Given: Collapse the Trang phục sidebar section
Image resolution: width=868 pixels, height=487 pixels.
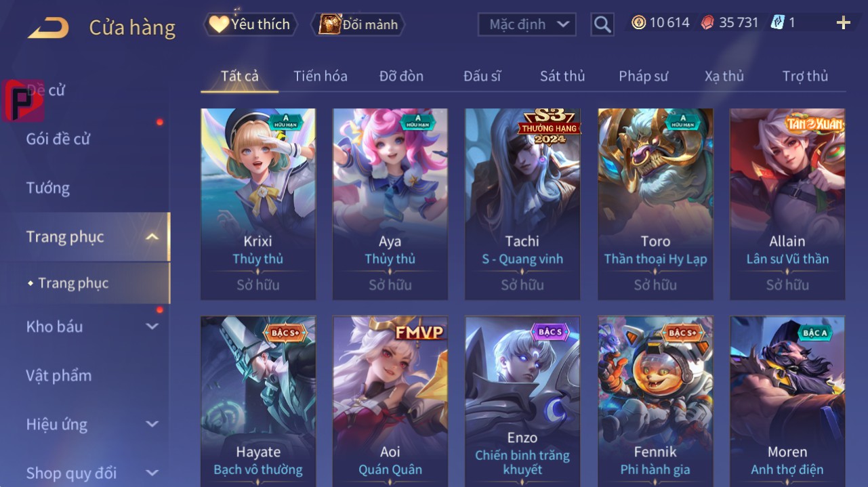Looking at the screenshot, I should pyautogui.click(x=152, y=237).
